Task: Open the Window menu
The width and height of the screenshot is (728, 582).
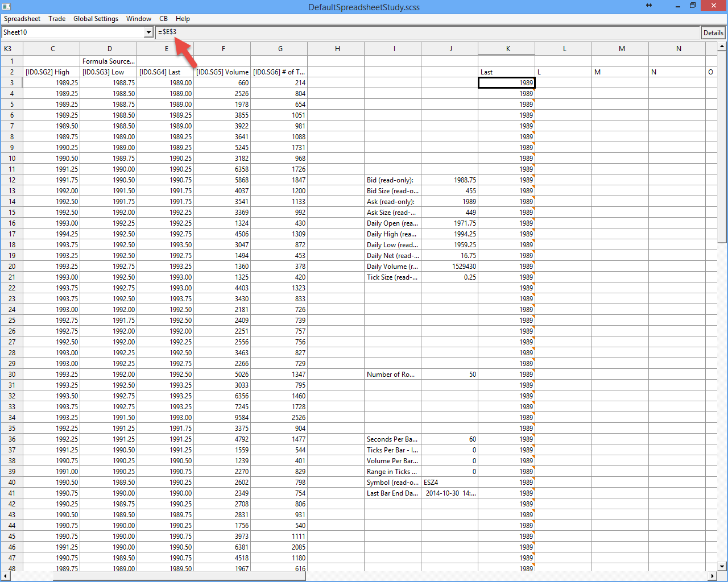Action: pos(139,19)
